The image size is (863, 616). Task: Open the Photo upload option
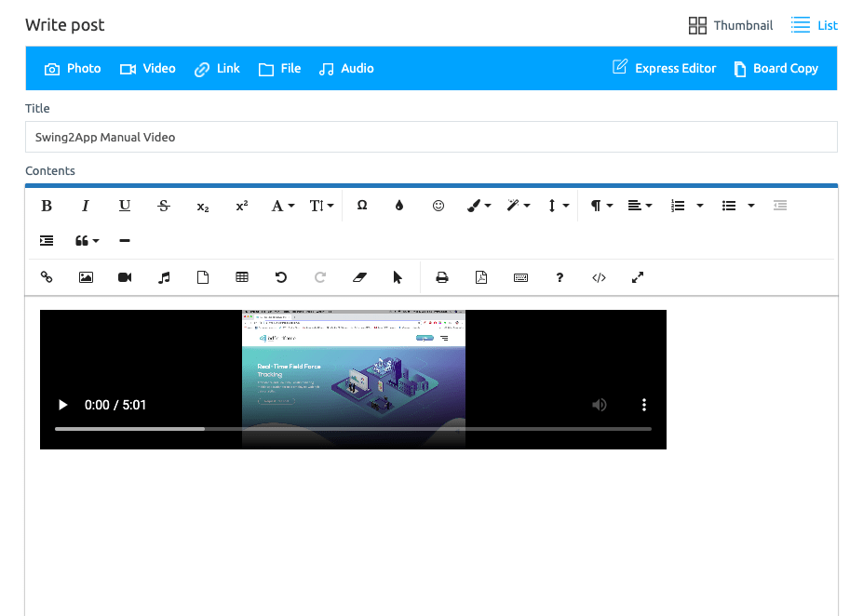click(x=73, y=69)
